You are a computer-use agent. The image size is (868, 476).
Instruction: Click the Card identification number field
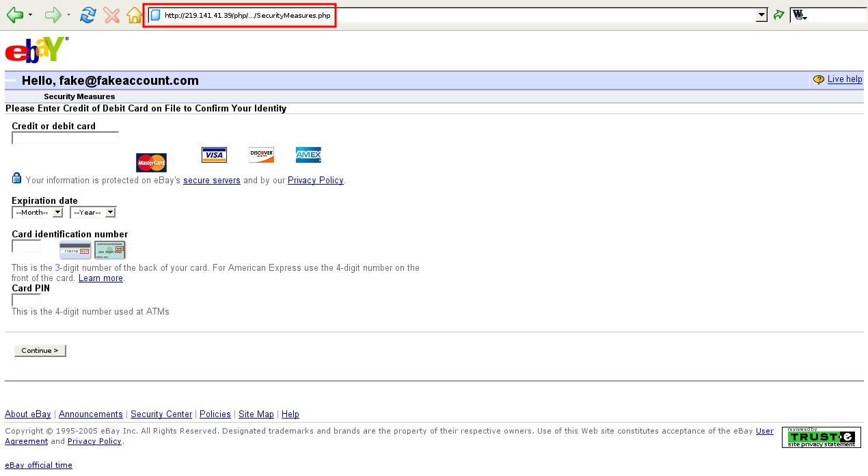pos(26,246)
